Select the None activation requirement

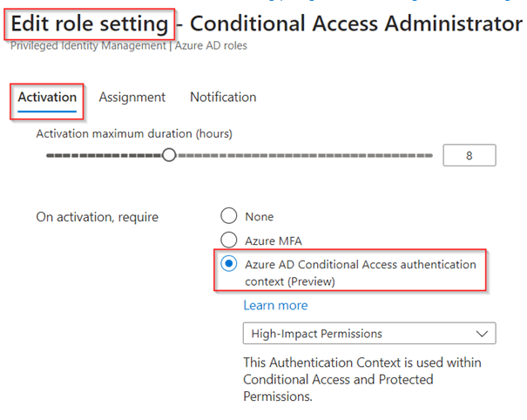pyautogui.click(x=229, y=216)
